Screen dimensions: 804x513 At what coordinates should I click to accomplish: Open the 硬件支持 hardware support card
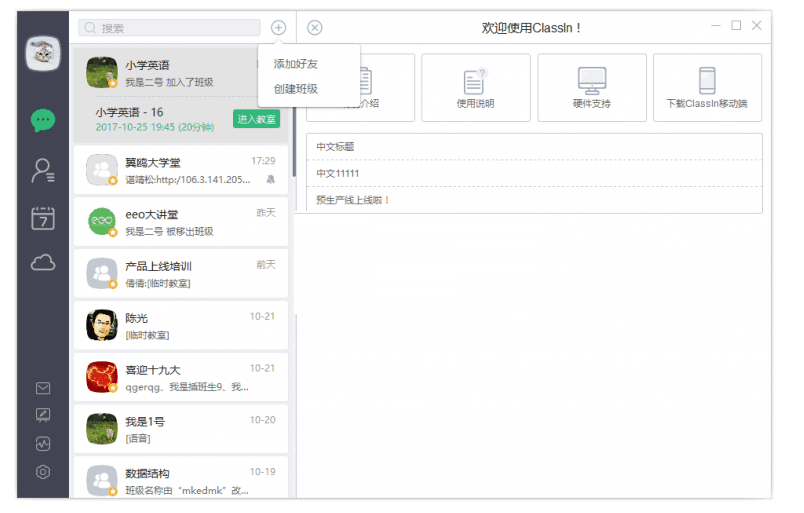[592, 88]
